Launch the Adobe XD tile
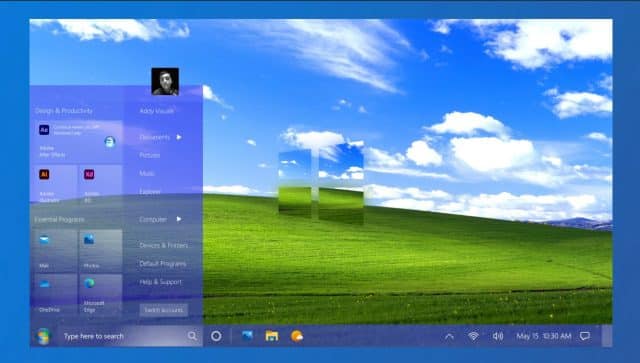The height and width of the screenshot is (363, 640). [x=100, y=184]
